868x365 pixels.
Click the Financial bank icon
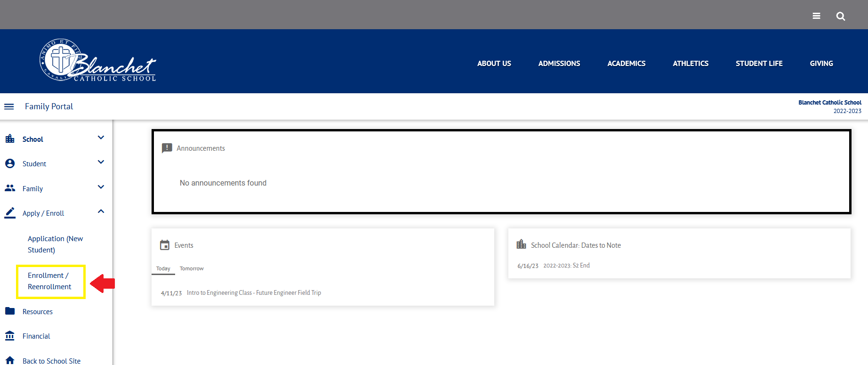(x=10, y=336)
